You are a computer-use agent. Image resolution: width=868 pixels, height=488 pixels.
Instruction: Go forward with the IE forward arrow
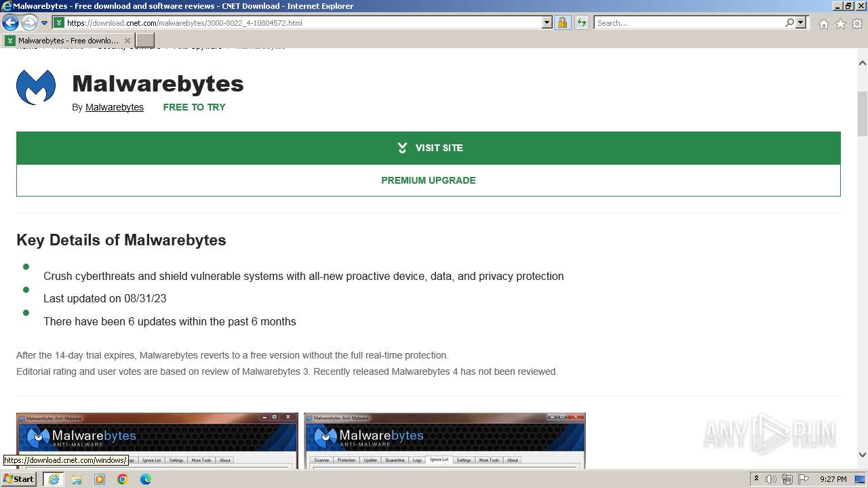[29, 23]
